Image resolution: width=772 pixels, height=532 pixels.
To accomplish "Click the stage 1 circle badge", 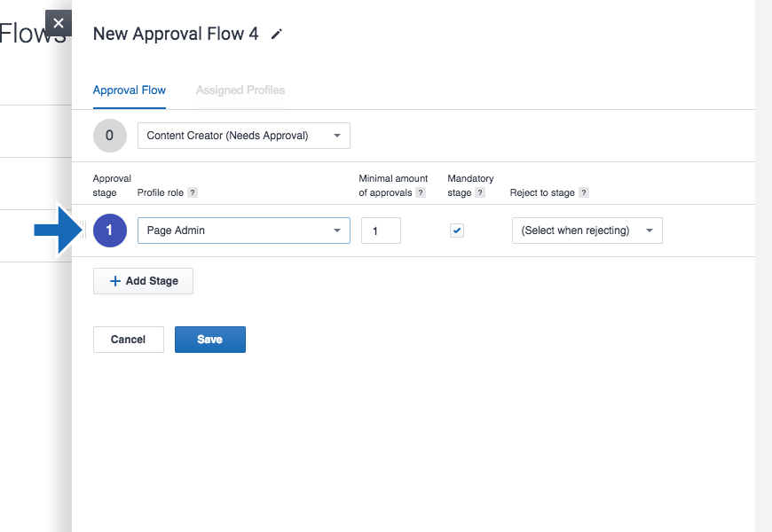I will pos(109,231).
